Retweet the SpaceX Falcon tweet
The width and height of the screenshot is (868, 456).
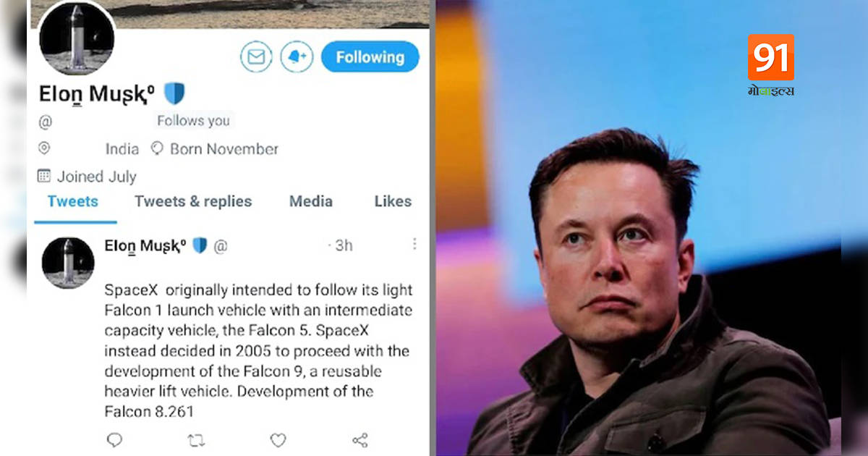tap(195, 439)
